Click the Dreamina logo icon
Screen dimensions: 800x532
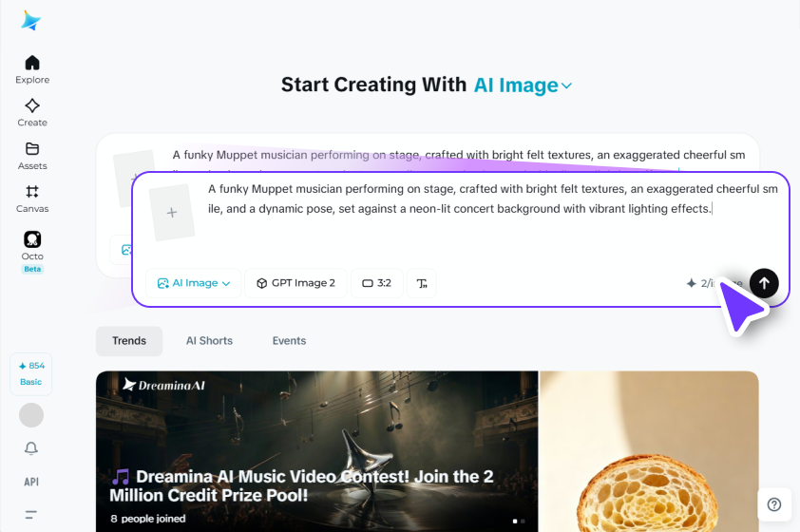[x=31, y=20]
